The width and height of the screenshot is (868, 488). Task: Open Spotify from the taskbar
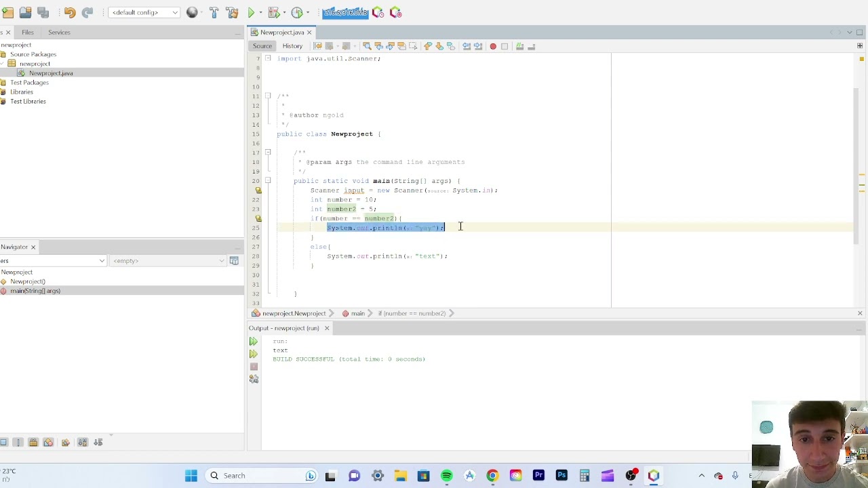pos(446,476)
